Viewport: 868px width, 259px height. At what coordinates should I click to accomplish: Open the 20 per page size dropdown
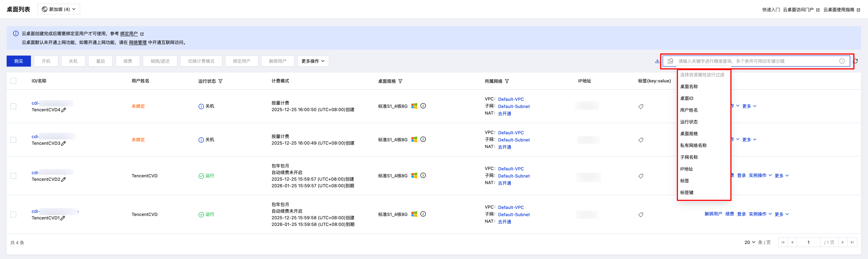pos(749,242)
